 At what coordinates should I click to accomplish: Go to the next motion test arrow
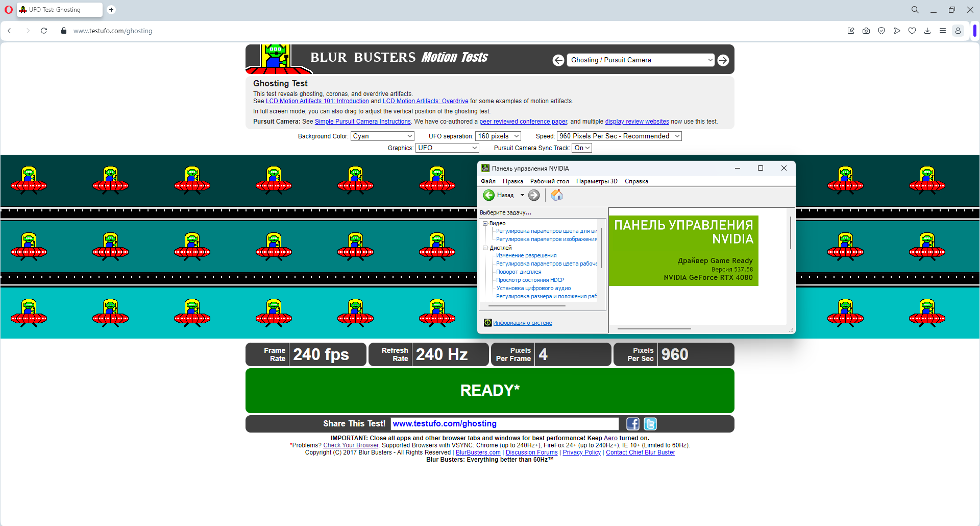[723, 60]
